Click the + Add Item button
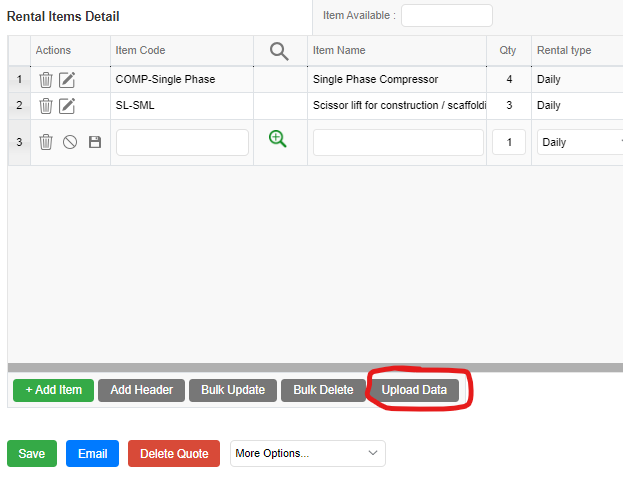Image resolution: width=623 pixels, height=477 pixels. coord(54,390)
